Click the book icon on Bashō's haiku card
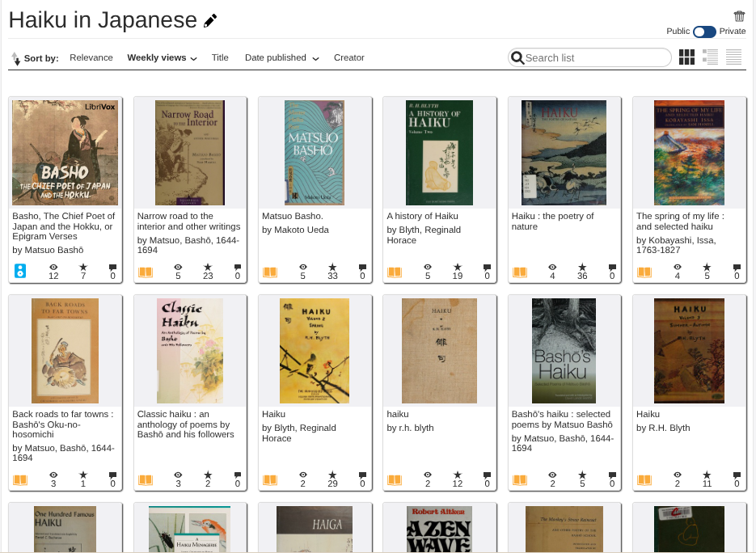The width and height of the screenshot is (756, 553). [520, 480]
